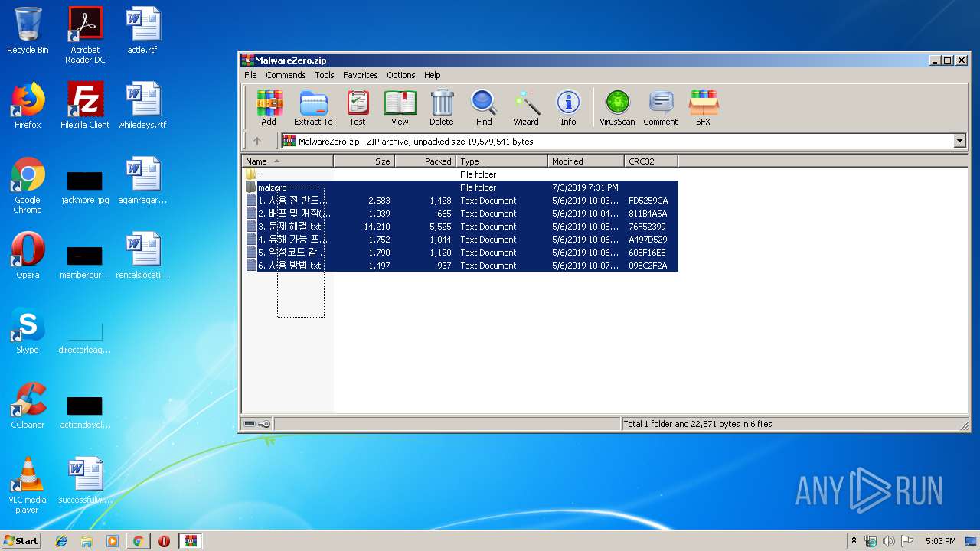Create SFX self-extracting archive
Screen dimensions: 980x551
click(703, 107)
